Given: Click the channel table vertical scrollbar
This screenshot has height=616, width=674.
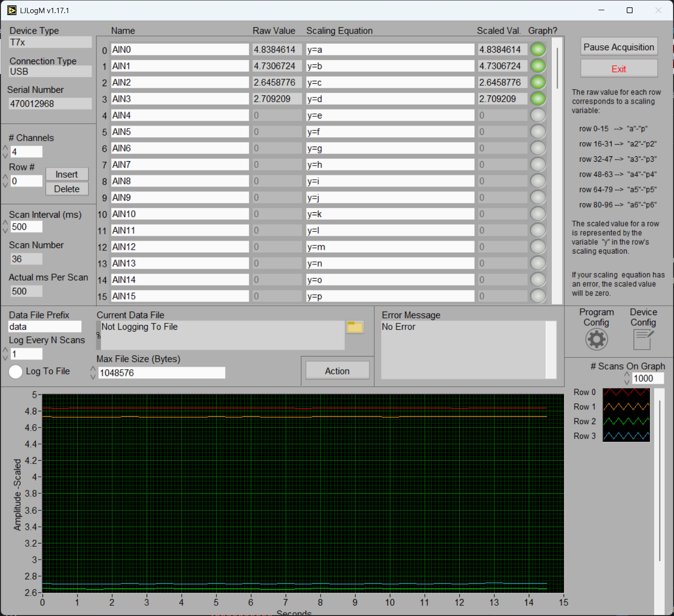Looking at the screenshot, I should [557, 68].
